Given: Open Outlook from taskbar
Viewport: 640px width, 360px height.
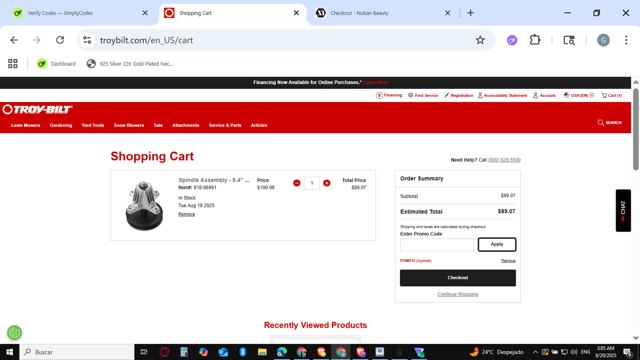Looking at the screenshot, I should click(x=223, y=352).
